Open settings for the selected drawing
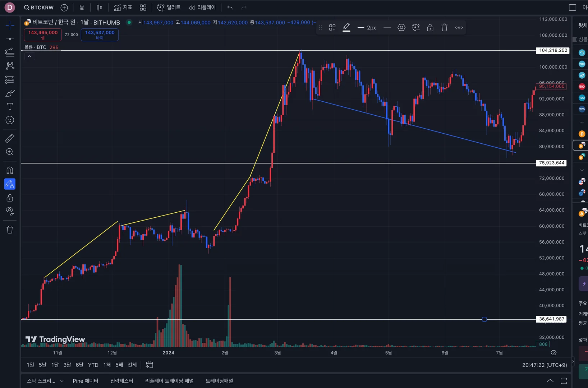588x388 pixels. point(401,28)
